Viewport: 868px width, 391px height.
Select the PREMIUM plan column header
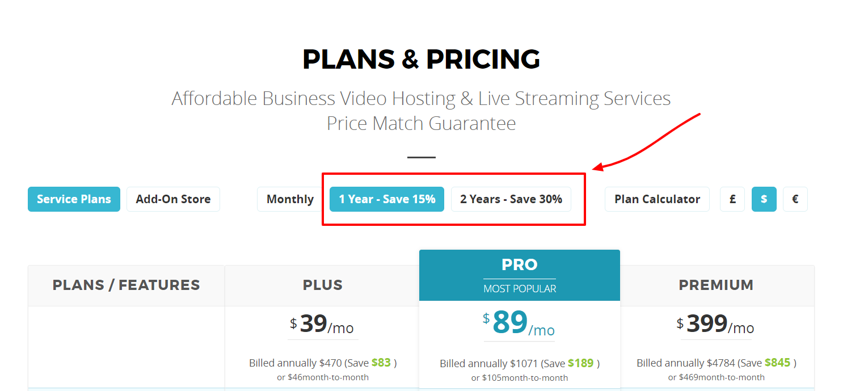[x=716, y=285]
